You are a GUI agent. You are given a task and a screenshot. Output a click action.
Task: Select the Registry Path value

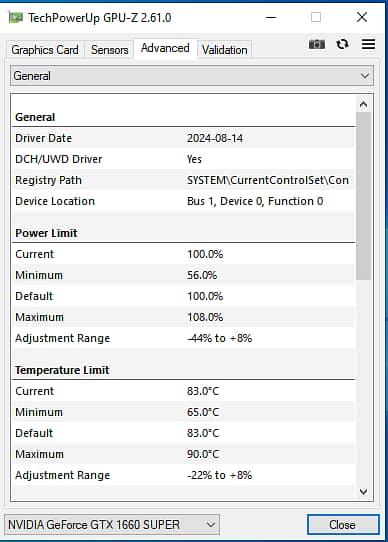[x=268, y=180]
